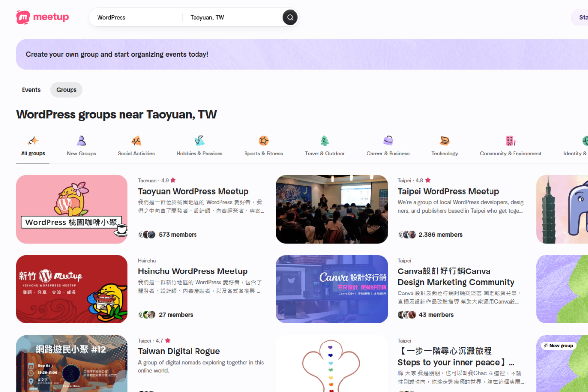
Task: Click the star rating on Taipei 4.8
Action: pyautogui.click(x=428, y=180)
